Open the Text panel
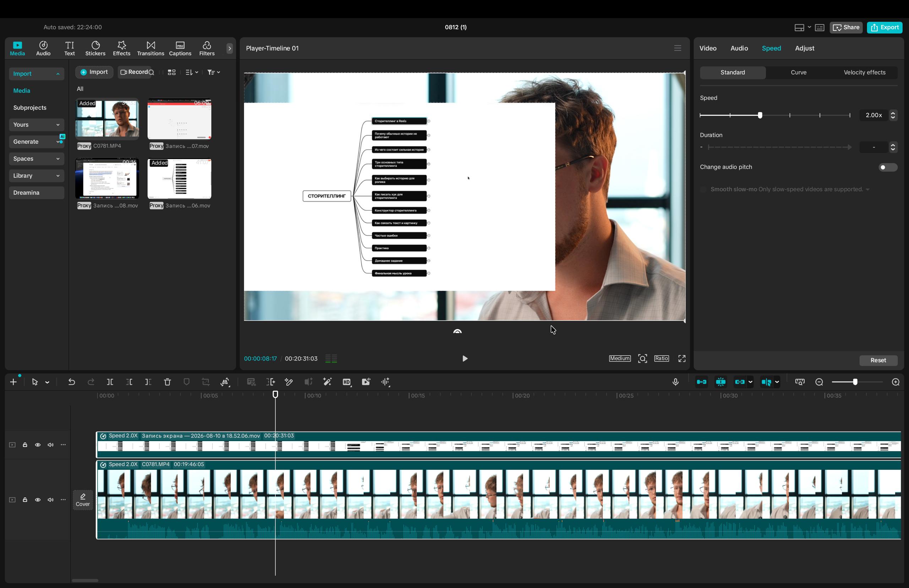Viewport: 909px width, 588px height. pyautogui.click(x=70, y=49)
